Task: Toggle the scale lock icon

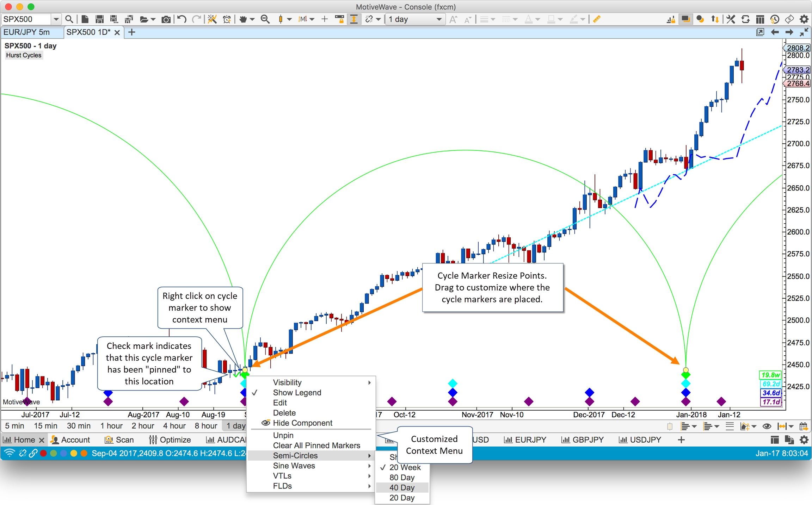Action: click(339, 19)
